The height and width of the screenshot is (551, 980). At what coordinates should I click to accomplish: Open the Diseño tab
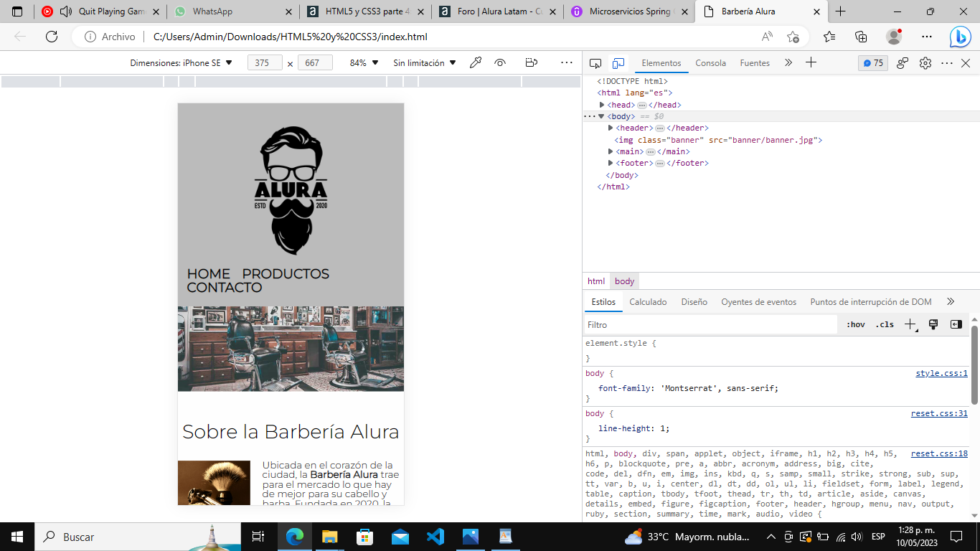pos(694,302)
